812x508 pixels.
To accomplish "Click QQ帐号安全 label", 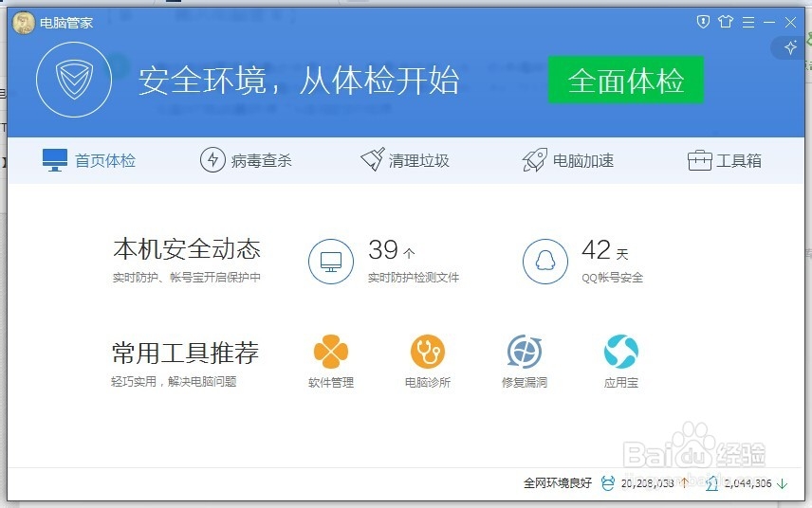I will pos(612,278).
